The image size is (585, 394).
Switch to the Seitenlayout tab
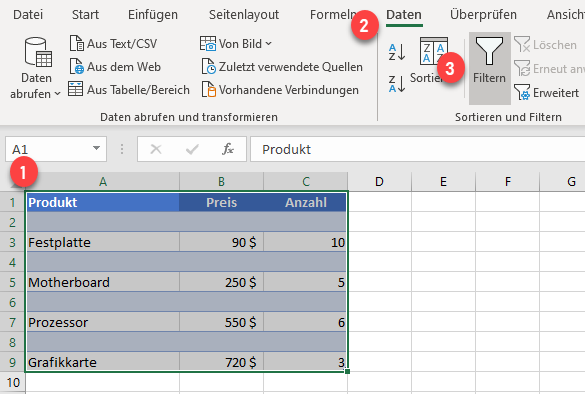pos(244,15)
